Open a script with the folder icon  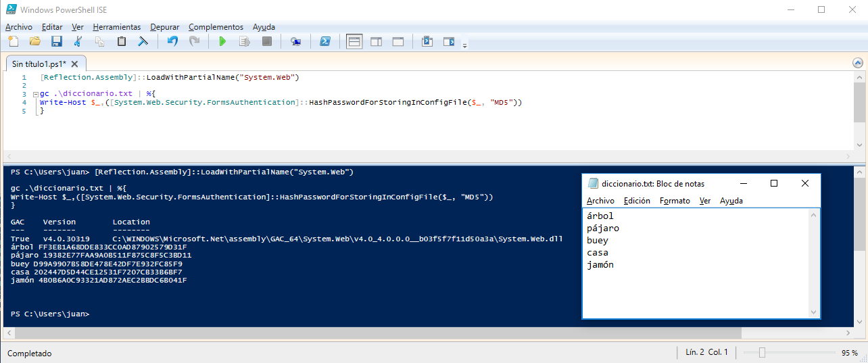tap(35, 41)
